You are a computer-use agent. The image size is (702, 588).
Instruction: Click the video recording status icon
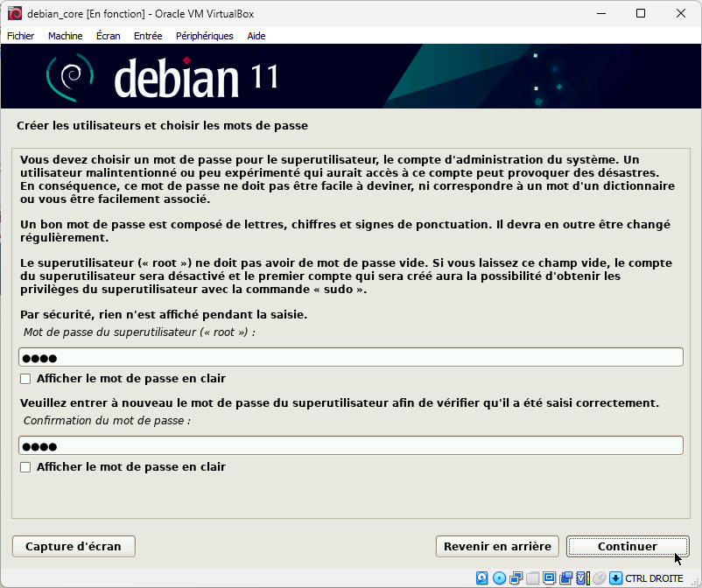[566, 578]
